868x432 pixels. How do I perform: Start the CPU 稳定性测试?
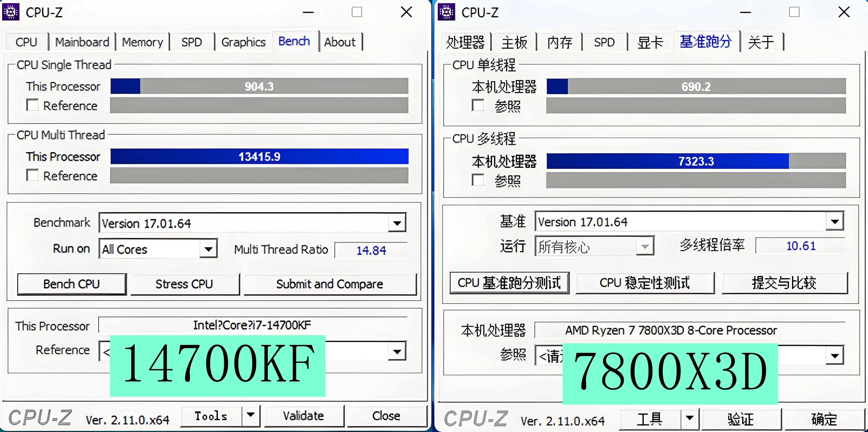point(645,283)
